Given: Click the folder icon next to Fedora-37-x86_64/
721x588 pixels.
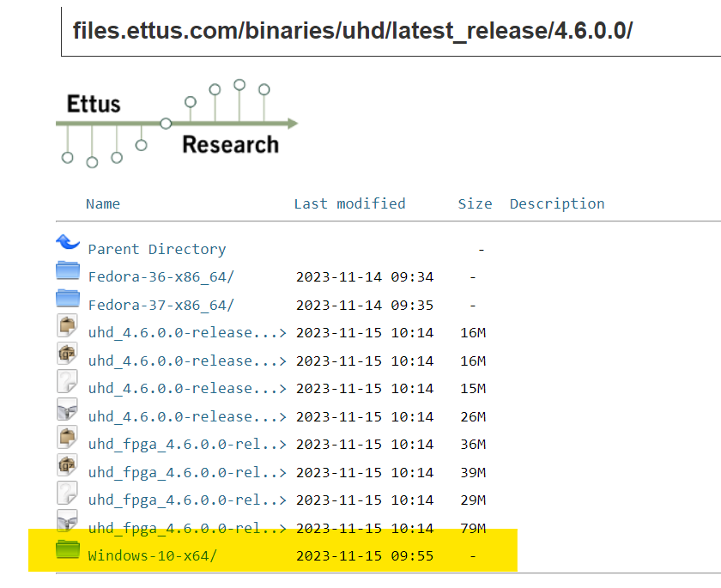Looking at the screenshot, I should coord(68,299).
